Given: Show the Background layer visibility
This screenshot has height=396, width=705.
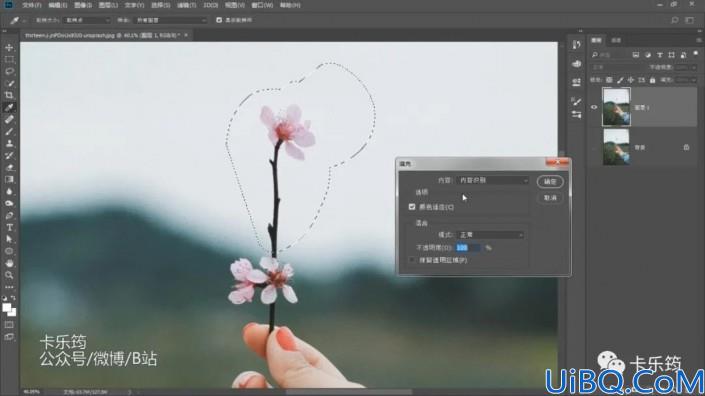Looking at the screenshot, I should (x=594, y=147).
